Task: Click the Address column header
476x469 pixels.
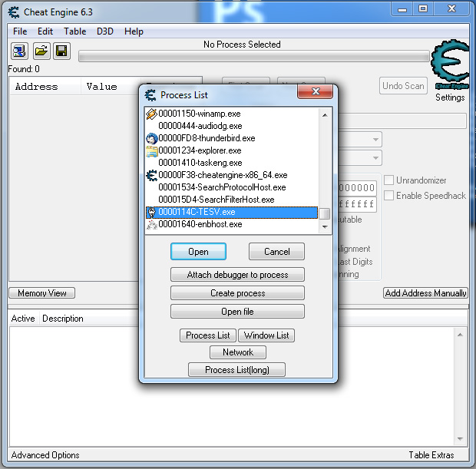Action: click(x=45, y=87)
